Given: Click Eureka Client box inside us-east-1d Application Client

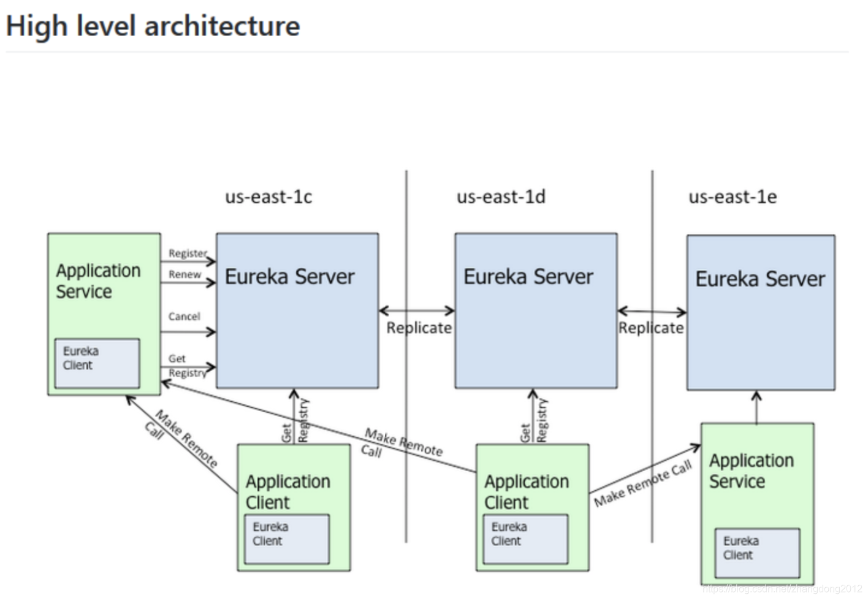Looking at the screenshot, I should click(525, 539).
